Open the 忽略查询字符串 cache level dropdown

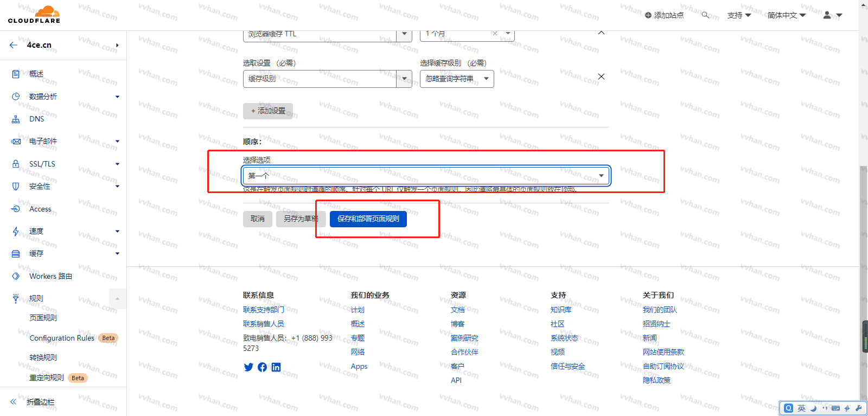457,79
